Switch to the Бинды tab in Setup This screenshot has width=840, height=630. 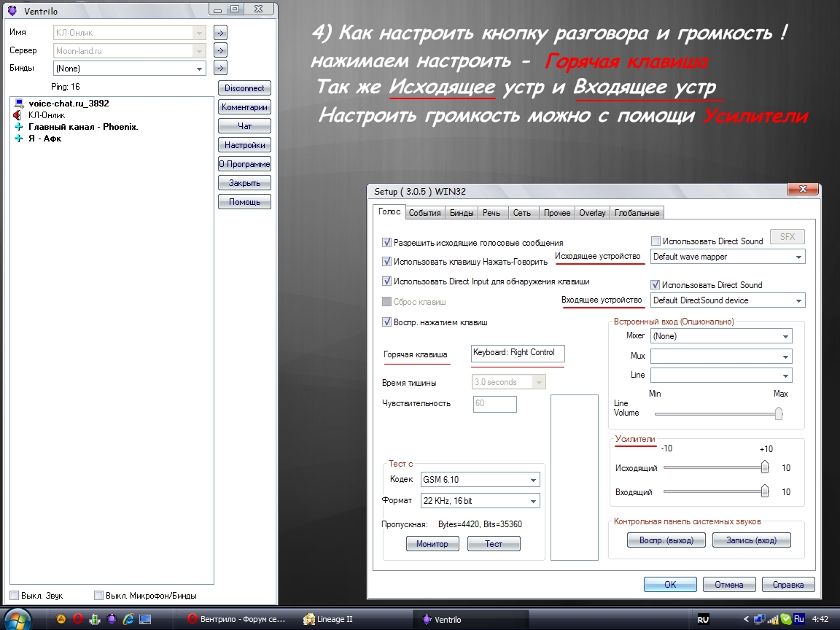pos(462,213)
